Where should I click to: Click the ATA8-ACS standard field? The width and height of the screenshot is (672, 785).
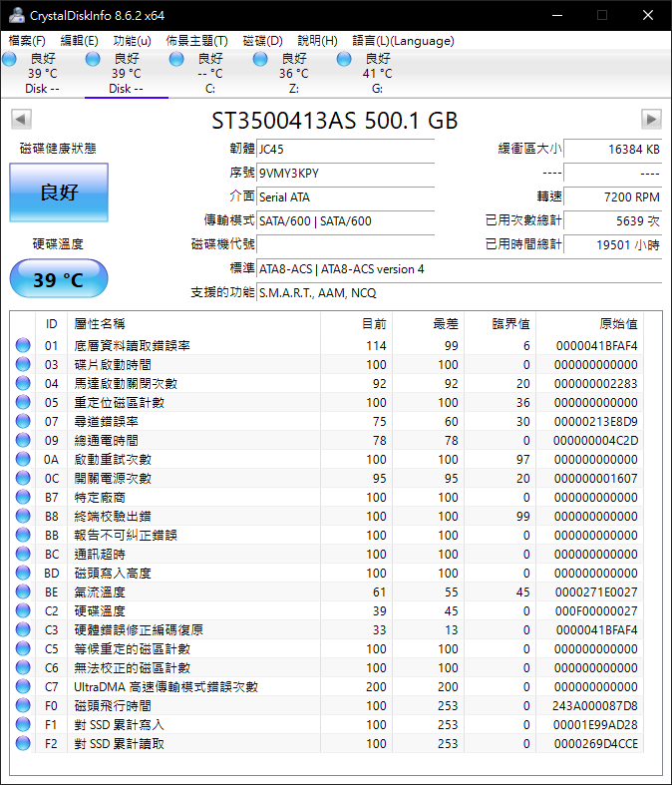(x=459, y=269)
